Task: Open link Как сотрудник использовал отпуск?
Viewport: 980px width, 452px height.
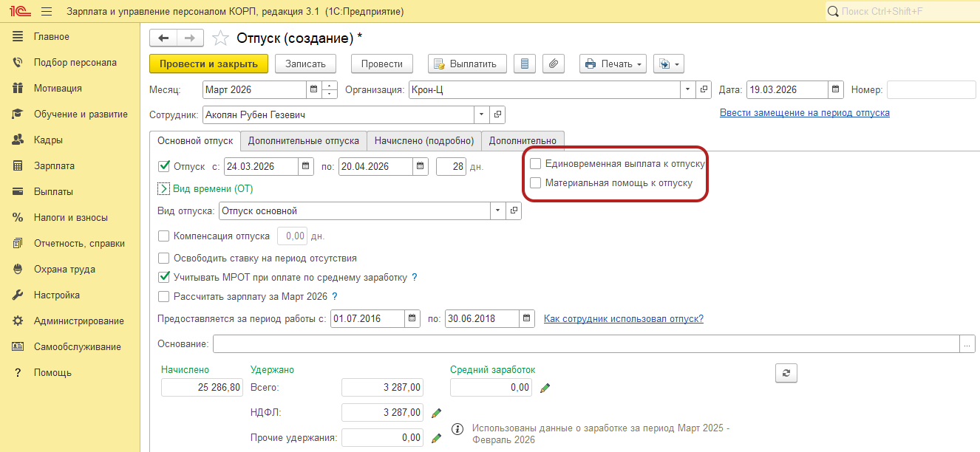Action: click(623, 318)
